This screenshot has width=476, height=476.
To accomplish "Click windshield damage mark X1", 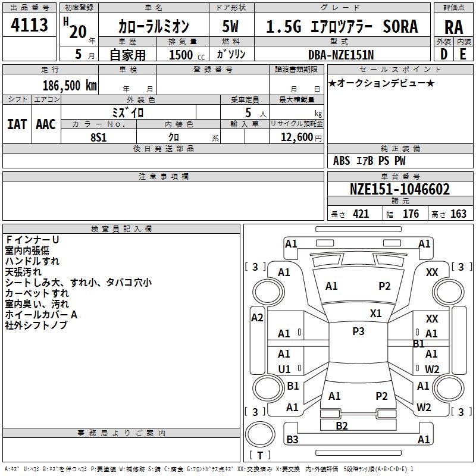I will click(x=376, y=314).
